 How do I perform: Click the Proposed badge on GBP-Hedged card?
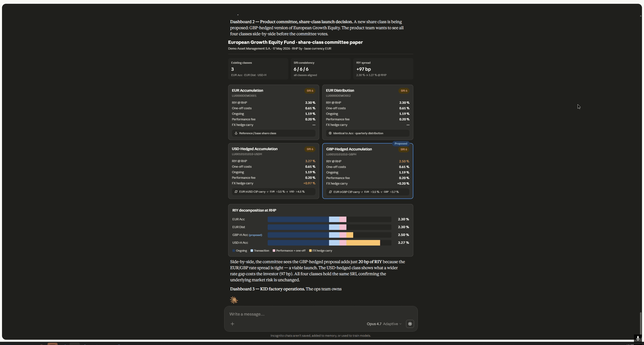(401, 144)
